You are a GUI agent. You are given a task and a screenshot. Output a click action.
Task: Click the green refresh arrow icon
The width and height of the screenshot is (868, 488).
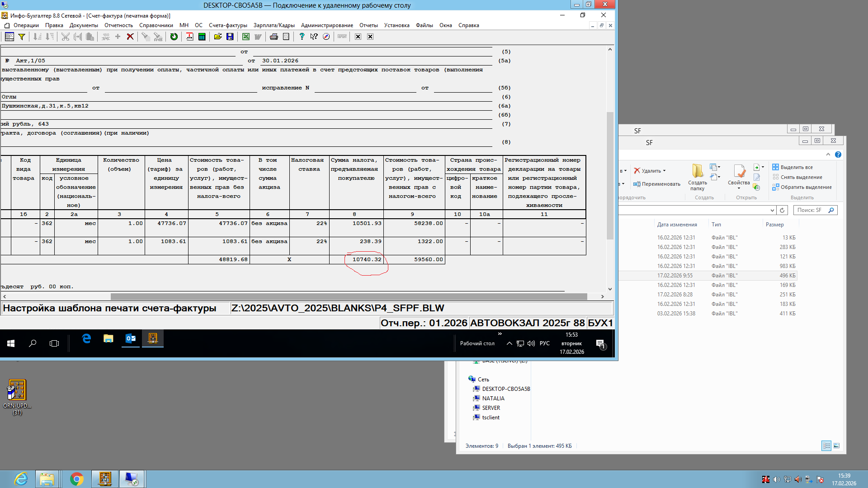[x=174, y=37]
